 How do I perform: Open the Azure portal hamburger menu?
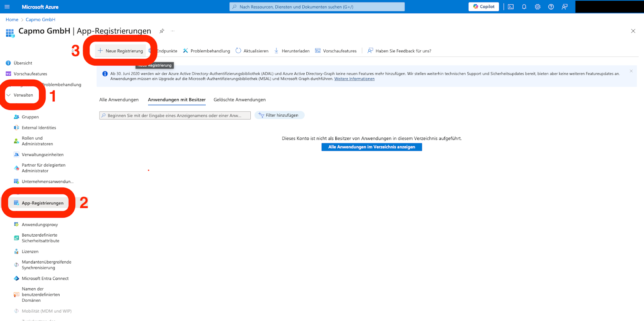point(7,7)
